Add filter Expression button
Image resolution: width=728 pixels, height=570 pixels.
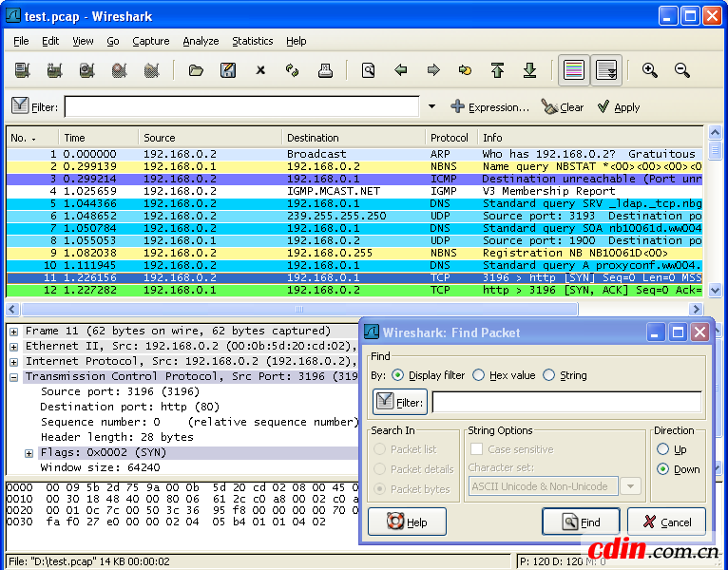tap(489, 107)
